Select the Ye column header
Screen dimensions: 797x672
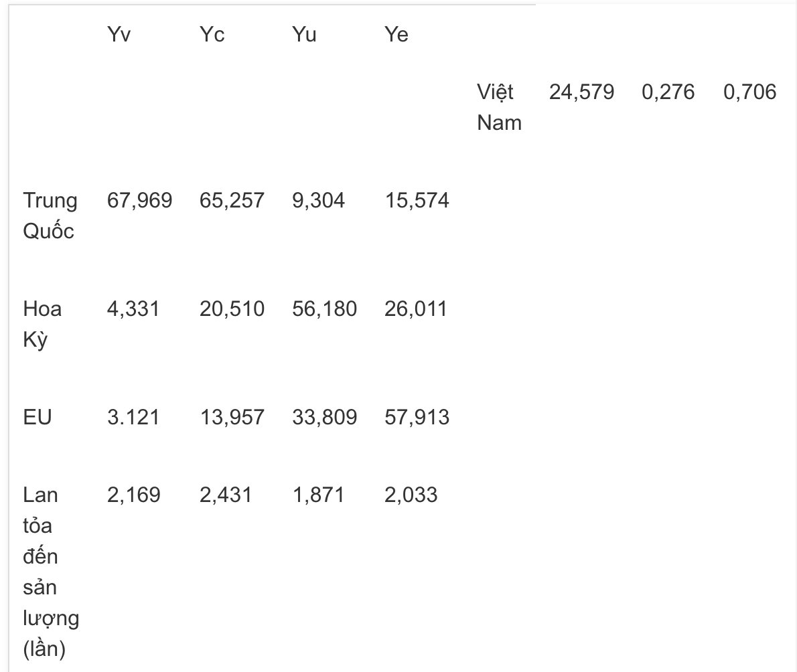(x=396, y=35)
